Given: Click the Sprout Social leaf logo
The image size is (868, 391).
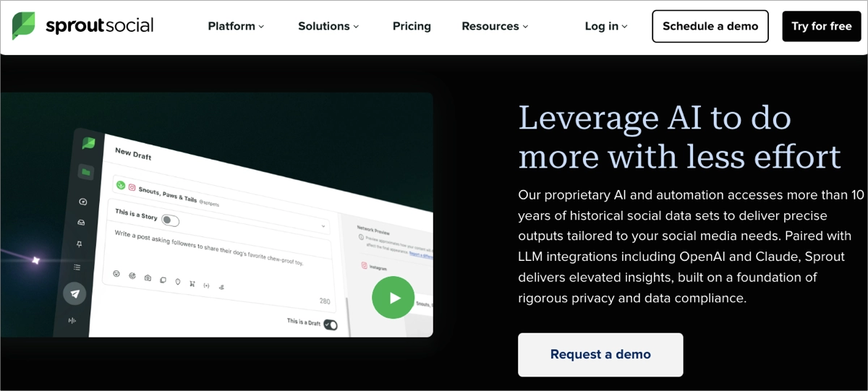Looking at the screenshot, I should [23, 26].
